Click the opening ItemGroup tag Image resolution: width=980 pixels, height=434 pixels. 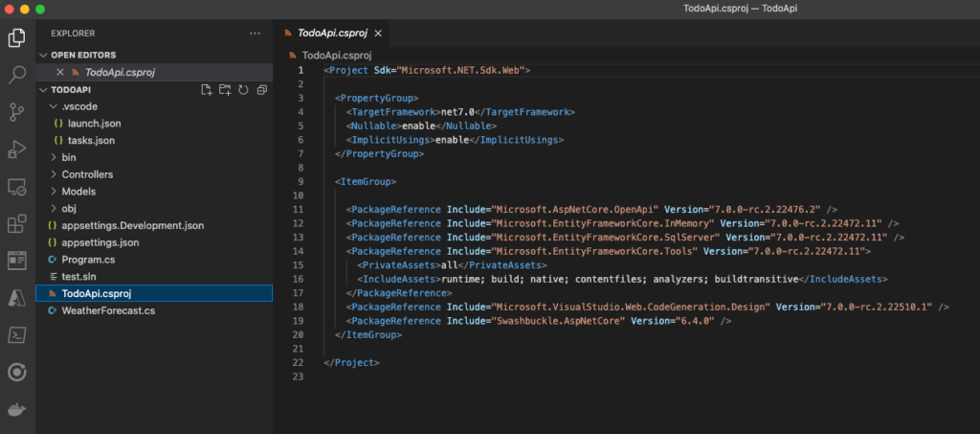(366, 182)
